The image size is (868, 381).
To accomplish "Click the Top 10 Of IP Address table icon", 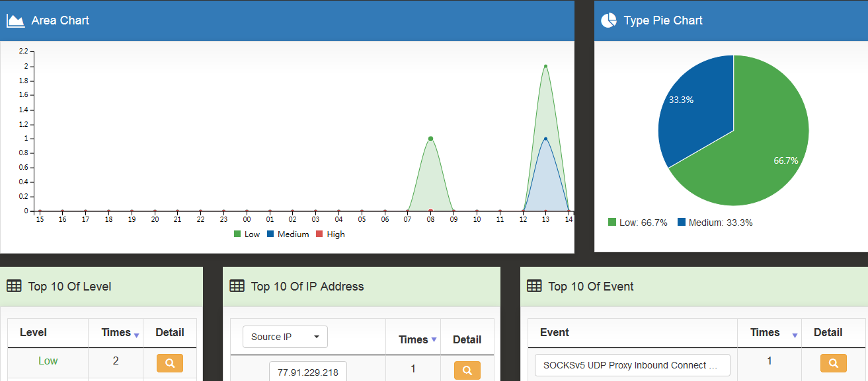I will (x=237, y=286).
